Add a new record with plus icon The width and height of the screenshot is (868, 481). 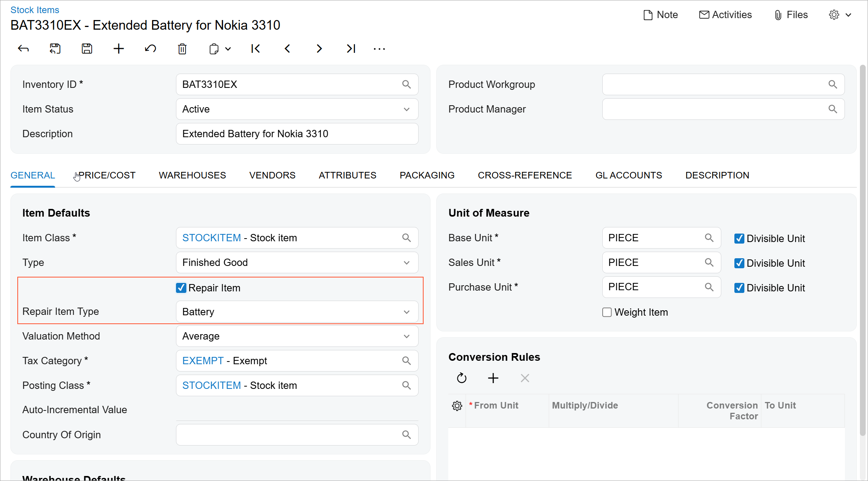tap(119, 49)
